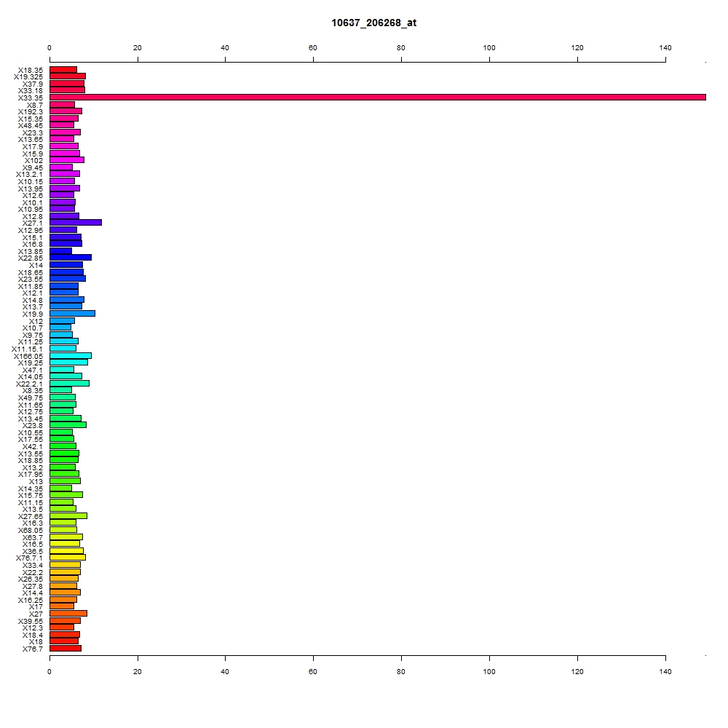This screenshot has width=728, height=728.
Task: Click the X49.75 label
Action: click(x=30, y=398)
